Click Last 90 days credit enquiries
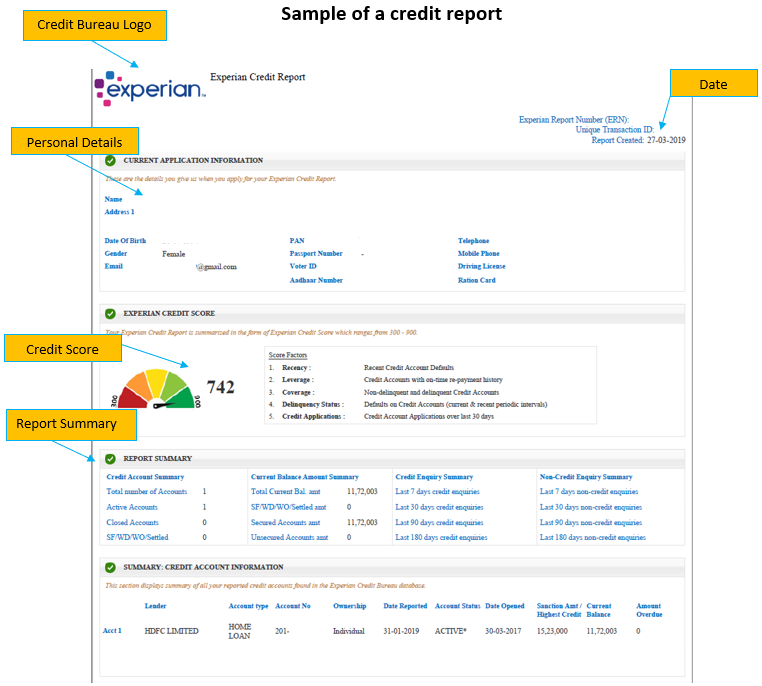762x686 pixels. tap(439, 522)
